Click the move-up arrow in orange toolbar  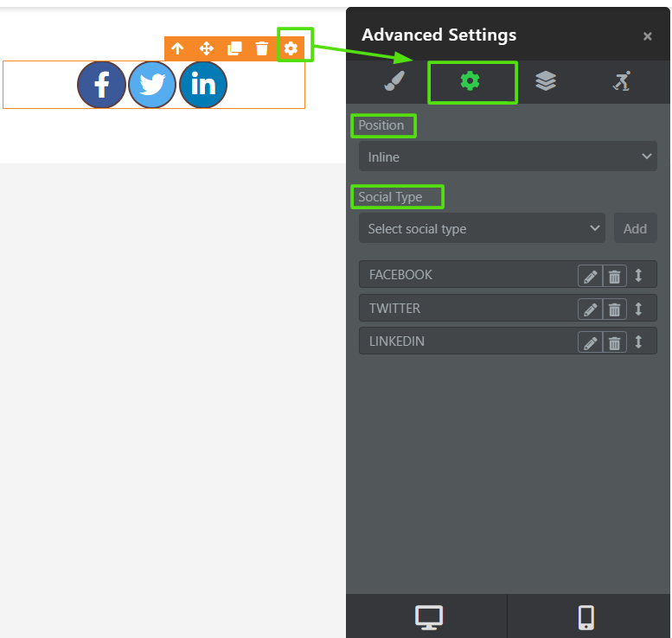tap(178, 48)
